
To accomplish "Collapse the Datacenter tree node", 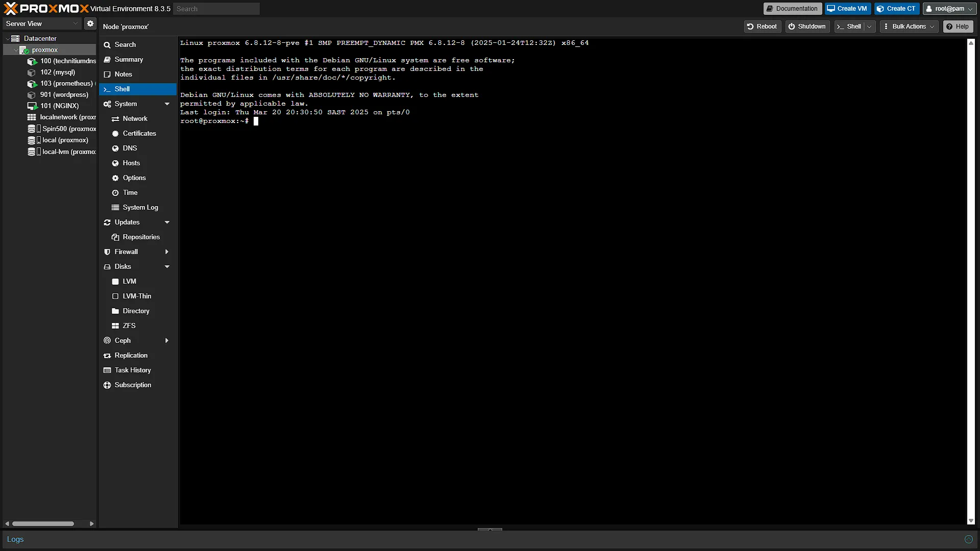I will coord(7,39).
